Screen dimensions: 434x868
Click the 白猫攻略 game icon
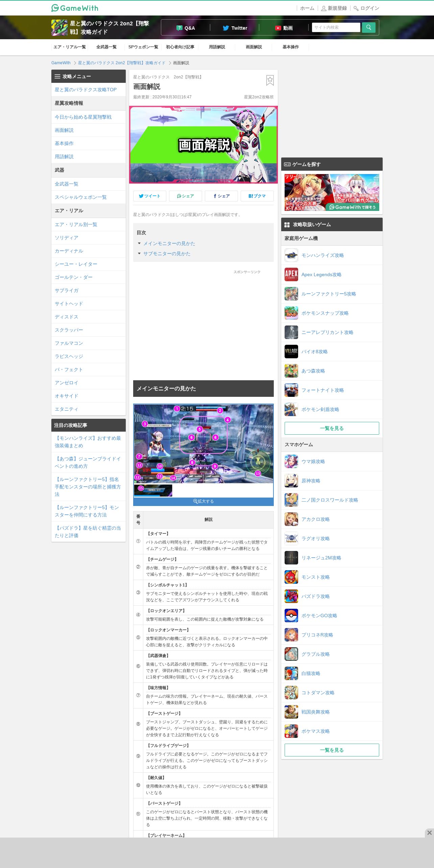(291, 673)
